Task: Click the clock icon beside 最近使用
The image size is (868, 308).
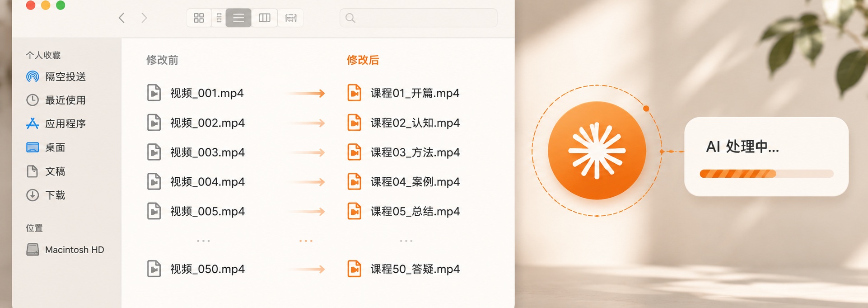Action: coord(33,100)
